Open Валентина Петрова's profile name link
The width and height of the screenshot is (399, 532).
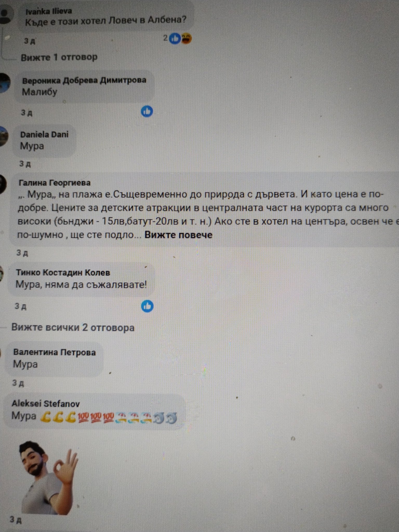54,352
